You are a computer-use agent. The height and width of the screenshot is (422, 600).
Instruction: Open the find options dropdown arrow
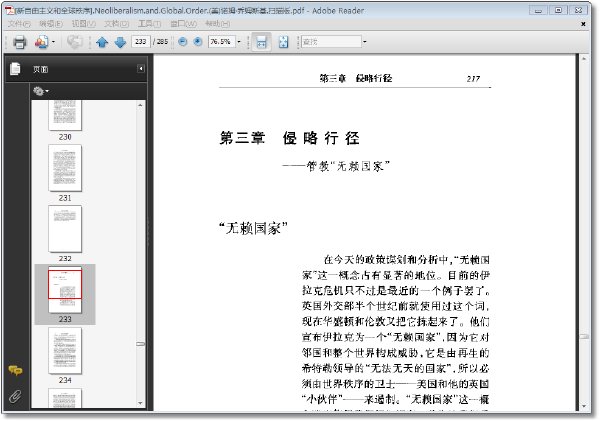(x=365, y=41)
